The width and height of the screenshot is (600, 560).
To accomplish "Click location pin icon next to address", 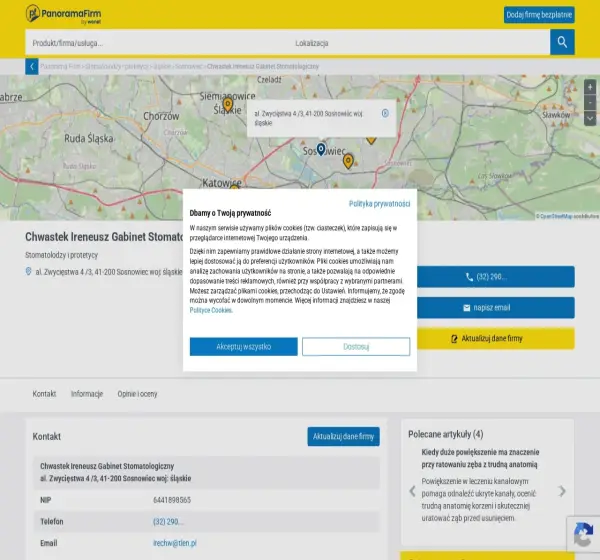I will click(x=28, y=271).
